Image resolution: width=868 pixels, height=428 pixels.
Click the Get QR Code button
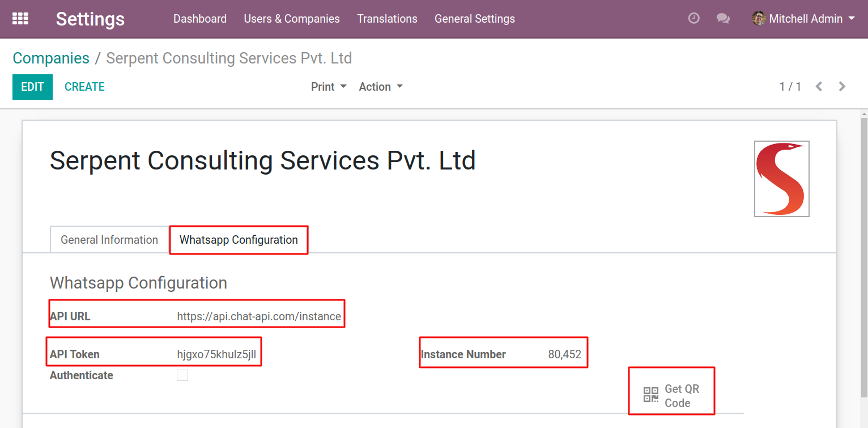pyautogui.click(x=671, y=396)
